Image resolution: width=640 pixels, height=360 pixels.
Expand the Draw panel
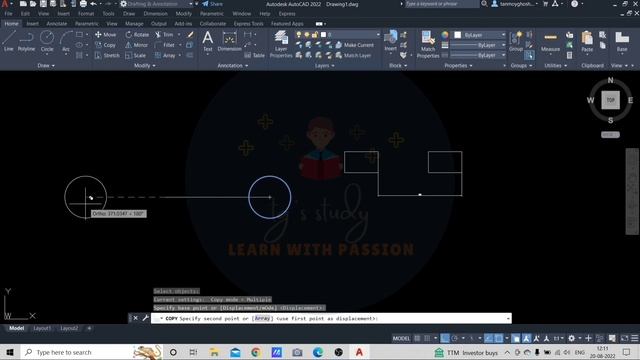click(46, 65)
